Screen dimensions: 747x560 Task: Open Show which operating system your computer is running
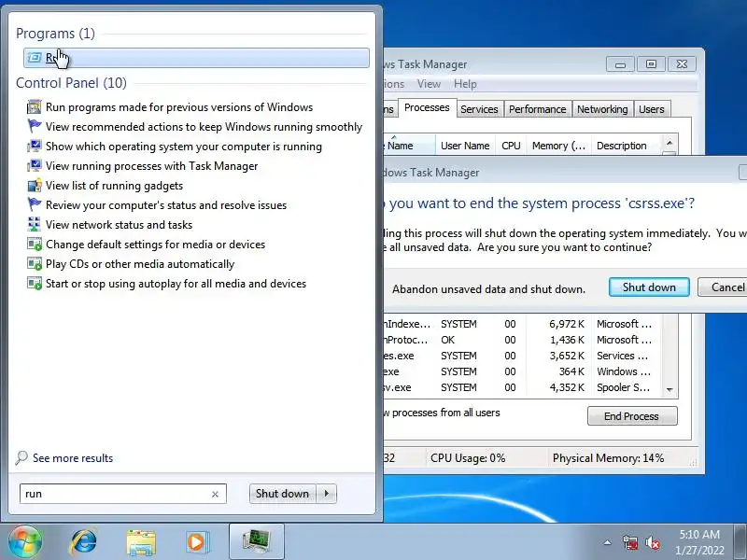(184, 147)
